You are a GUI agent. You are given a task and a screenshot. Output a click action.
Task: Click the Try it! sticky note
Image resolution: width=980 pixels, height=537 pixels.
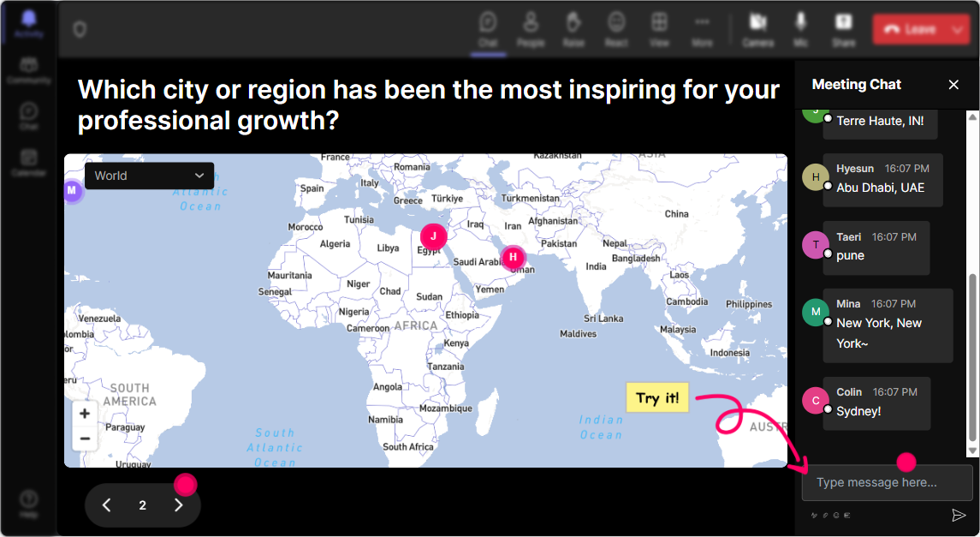(x=656, y=398)
